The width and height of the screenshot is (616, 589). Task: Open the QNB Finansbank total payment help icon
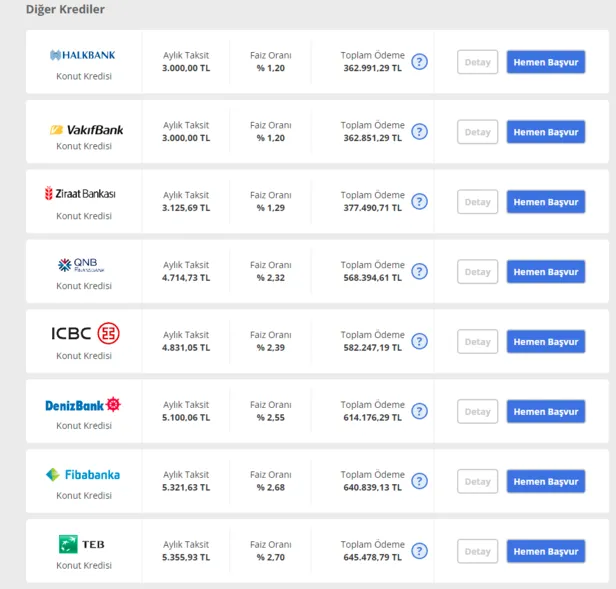(x=419, y=272)
